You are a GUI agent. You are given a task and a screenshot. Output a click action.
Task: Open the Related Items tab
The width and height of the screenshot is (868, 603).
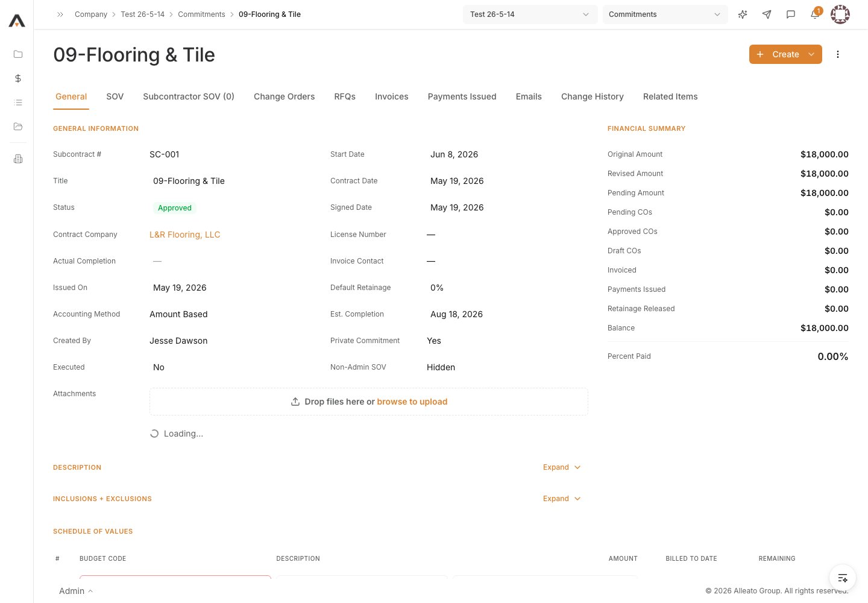670,96
